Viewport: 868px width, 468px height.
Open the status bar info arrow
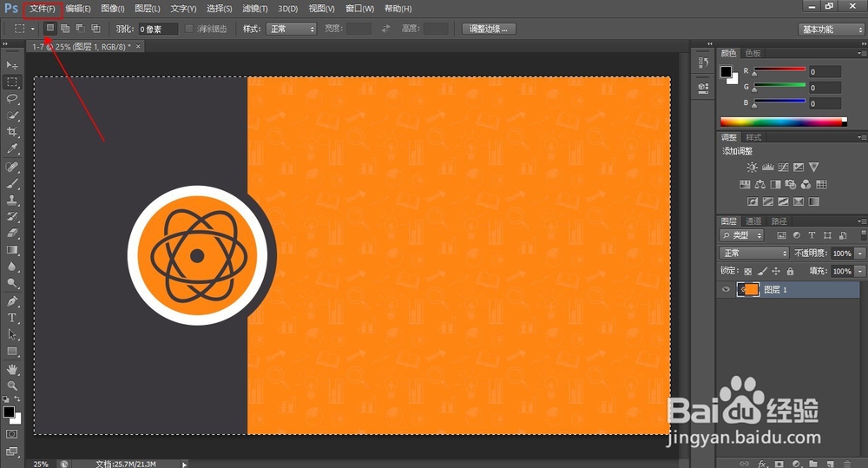pos(184,464)
